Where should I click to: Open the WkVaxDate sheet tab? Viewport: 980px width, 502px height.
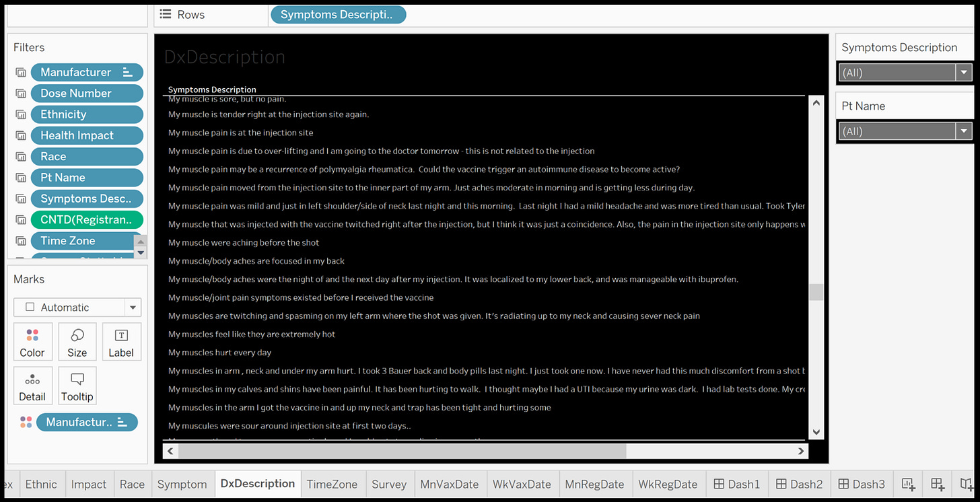[522, 484]
